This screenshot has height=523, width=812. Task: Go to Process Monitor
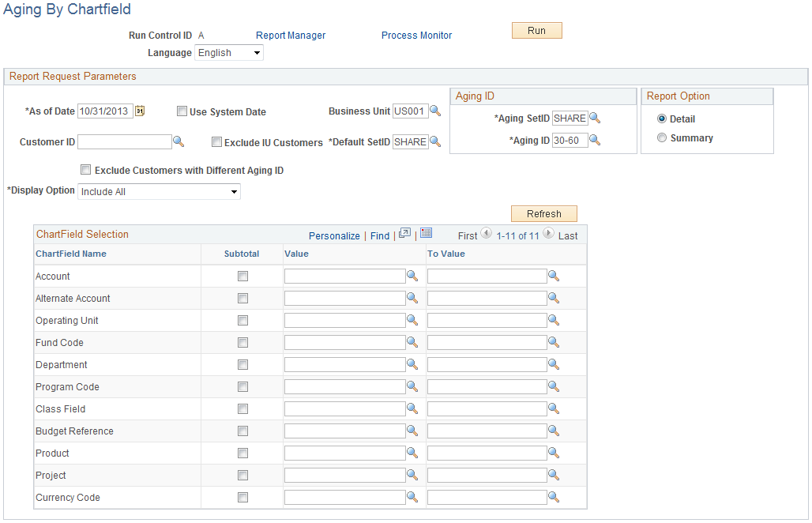[x=416, y=36]
